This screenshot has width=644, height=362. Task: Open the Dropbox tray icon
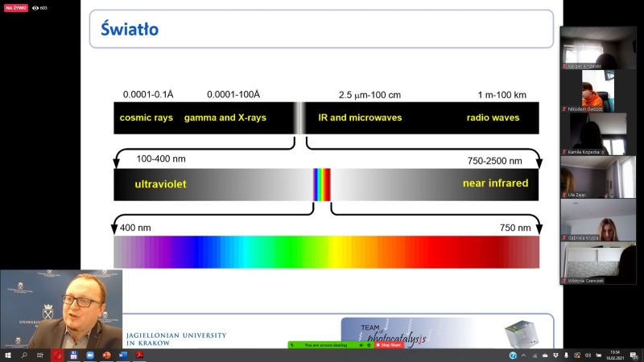tap(555, 356)
